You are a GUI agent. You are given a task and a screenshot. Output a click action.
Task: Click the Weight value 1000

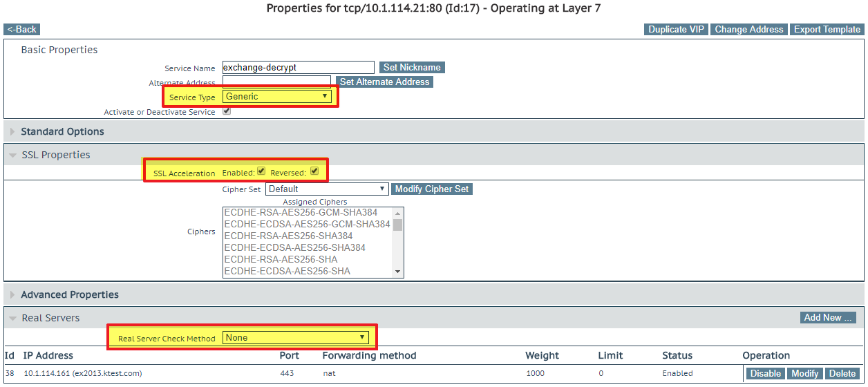(535, 373)
